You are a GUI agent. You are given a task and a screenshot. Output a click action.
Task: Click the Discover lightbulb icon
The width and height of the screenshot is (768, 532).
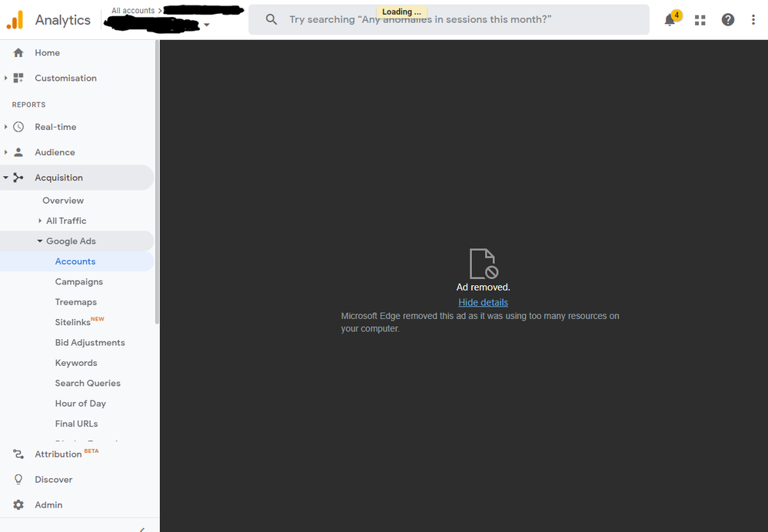coord(18,479)
